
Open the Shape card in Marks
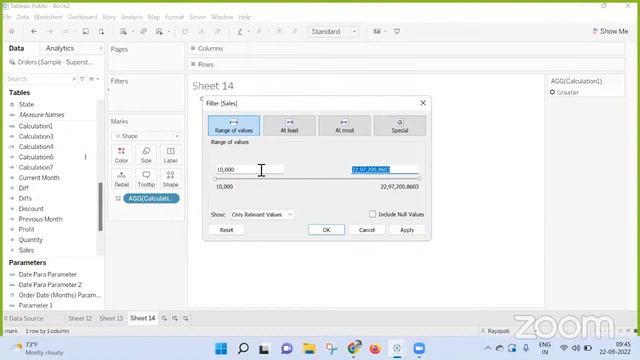tap(171, 179)
